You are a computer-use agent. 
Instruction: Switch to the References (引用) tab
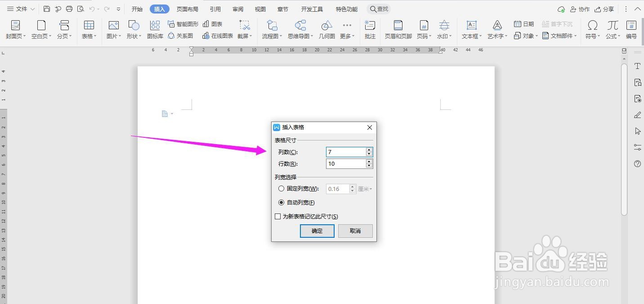point(215,9)
